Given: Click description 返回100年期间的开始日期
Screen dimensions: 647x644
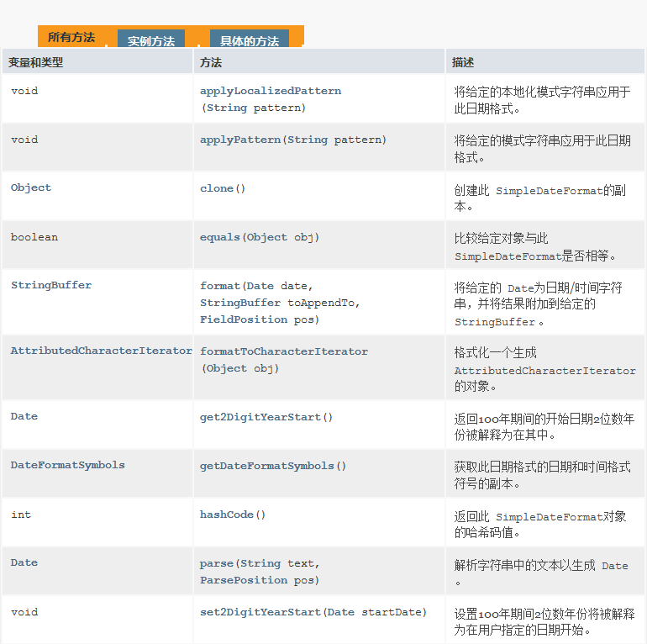Looking at the screenshot, I should [x=544, y=427].
